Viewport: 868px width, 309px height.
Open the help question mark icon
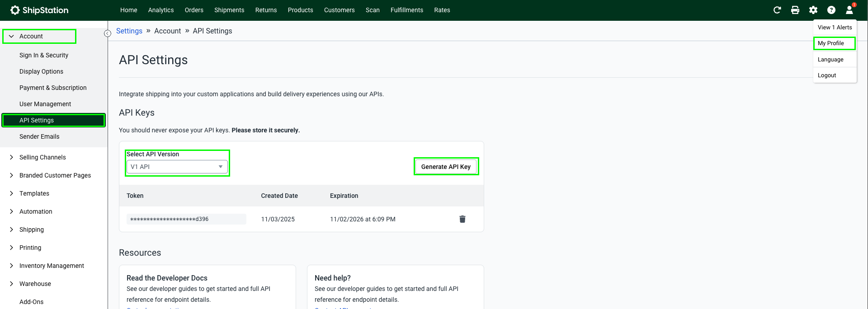coord(831,10)
